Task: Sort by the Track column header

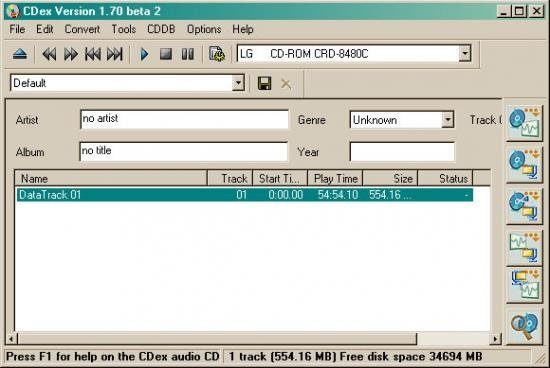Action: coord(230,179)
